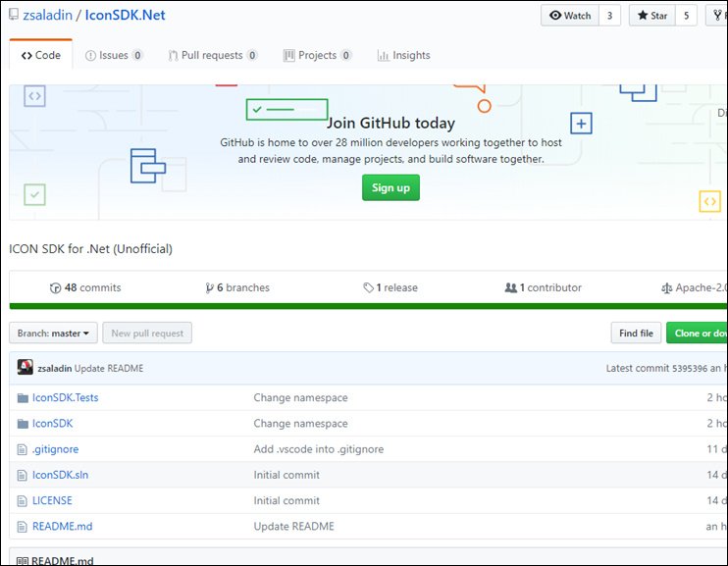This screenshot has width=728, height=566.
Task: Open Update README commit for README.md row
Action: (294, 526)
